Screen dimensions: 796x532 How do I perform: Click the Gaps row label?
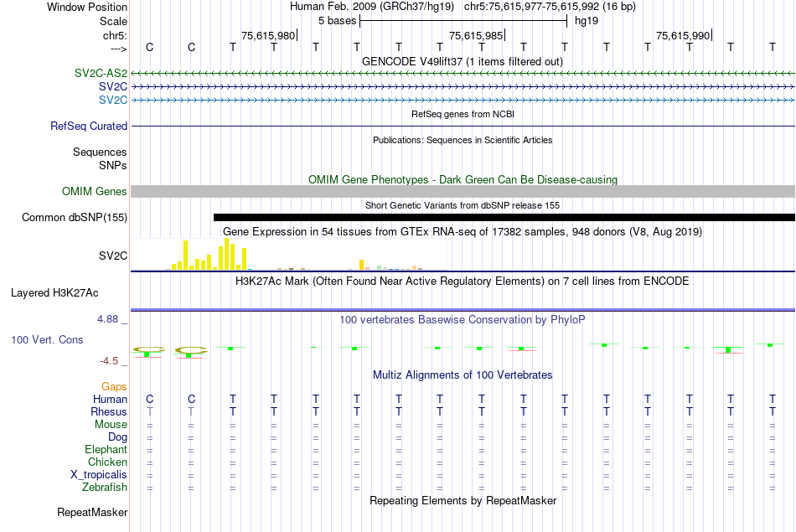pos(114,387)
